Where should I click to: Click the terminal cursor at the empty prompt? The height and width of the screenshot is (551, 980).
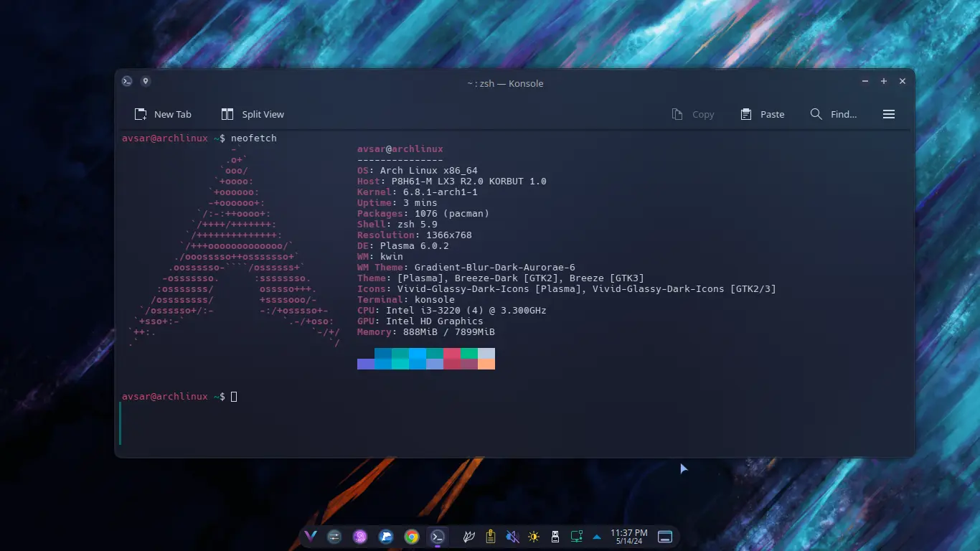point(234,397)
